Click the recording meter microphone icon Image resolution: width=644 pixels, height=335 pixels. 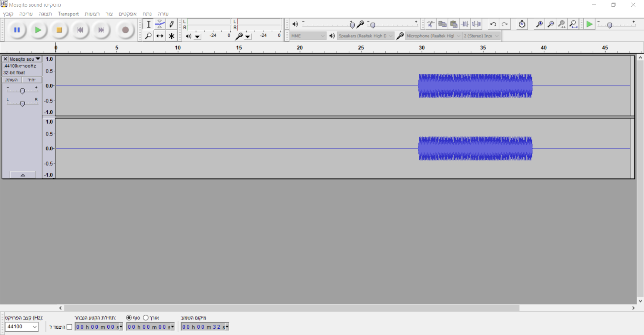(239, 36)
